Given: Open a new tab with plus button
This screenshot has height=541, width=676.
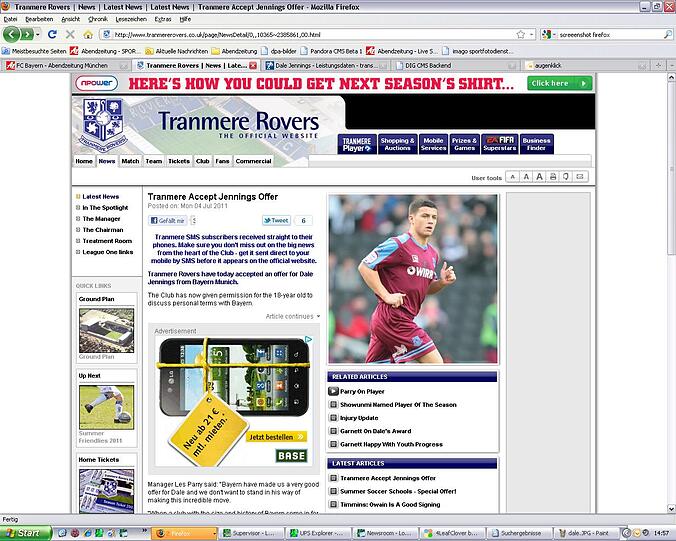Looking at the screenshot, I should pos(658,65).
